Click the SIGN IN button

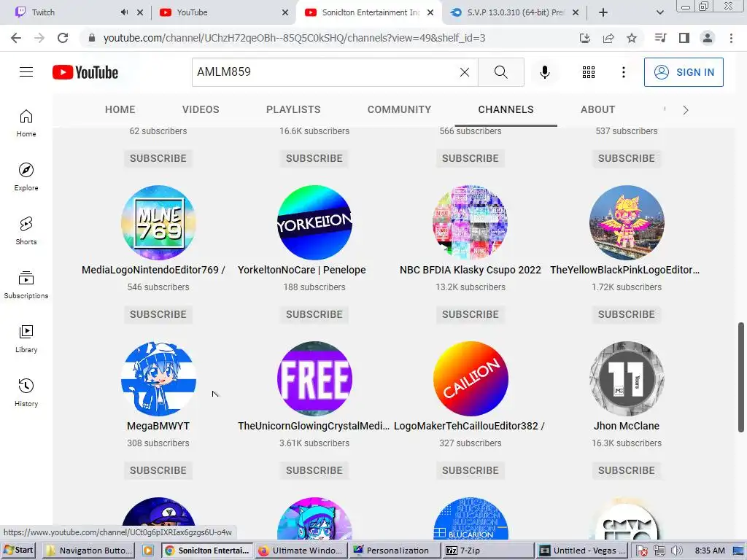click(684, 72)
